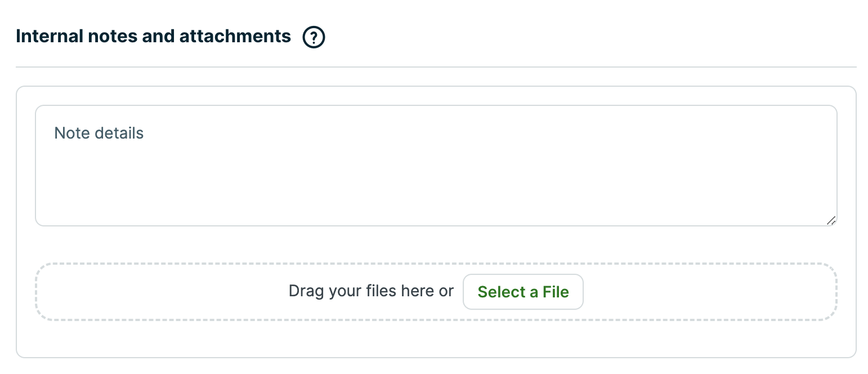The height and width of the screenshot is (374, 868).
Task: Show the tooltip via the circled question mark
Action: [314, 37]
